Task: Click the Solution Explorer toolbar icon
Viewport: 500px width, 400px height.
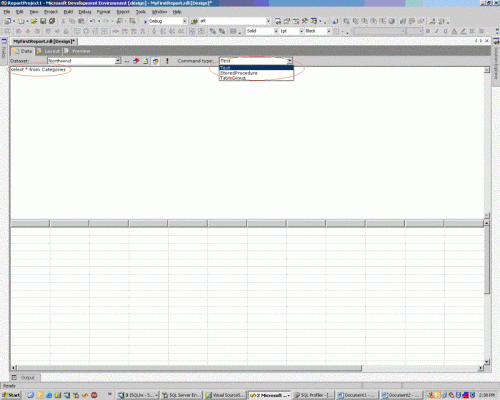Action: 278,21
